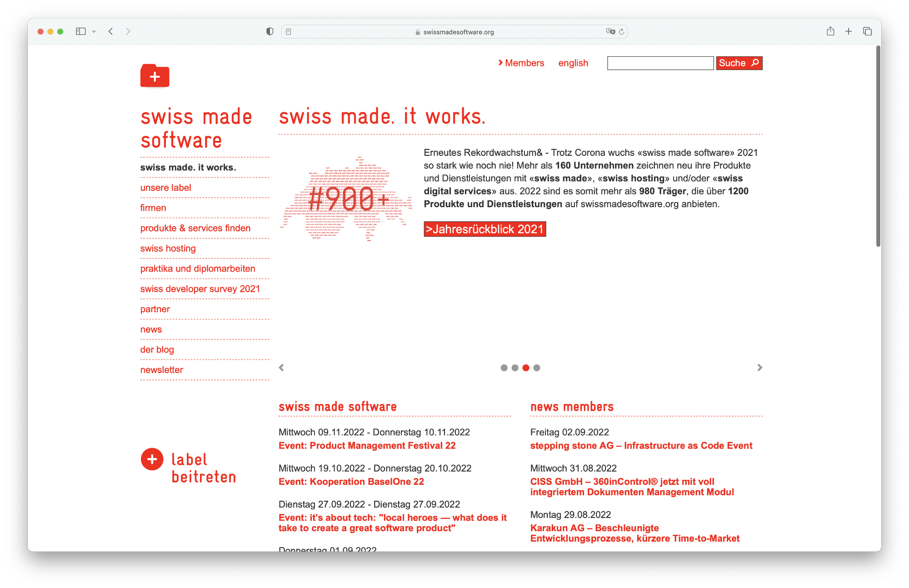Open the Share icon in Safari toolbar
Viewport: 909px width, 588px height.
click(x=830, y=31)
